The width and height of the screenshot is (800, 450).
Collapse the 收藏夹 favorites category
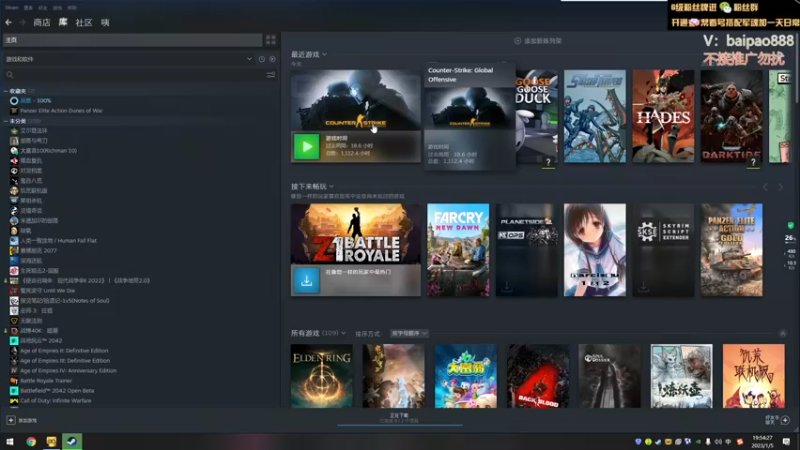6,91
